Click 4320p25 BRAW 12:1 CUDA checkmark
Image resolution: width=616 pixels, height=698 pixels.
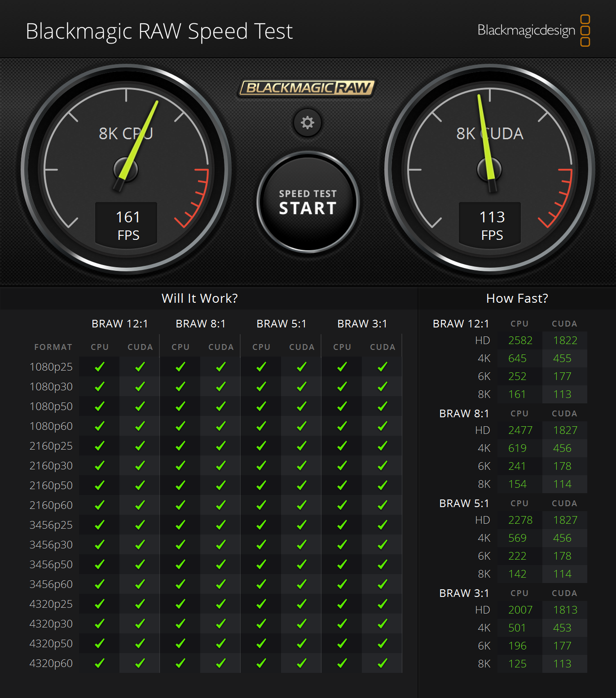[x=140, y=604]
